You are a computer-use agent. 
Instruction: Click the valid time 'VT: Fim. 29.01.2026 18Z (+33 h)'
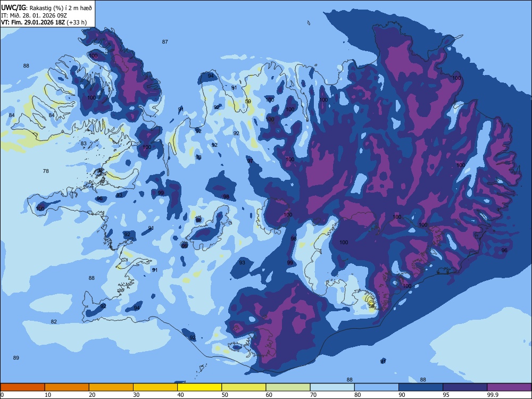tap(44, 22)
